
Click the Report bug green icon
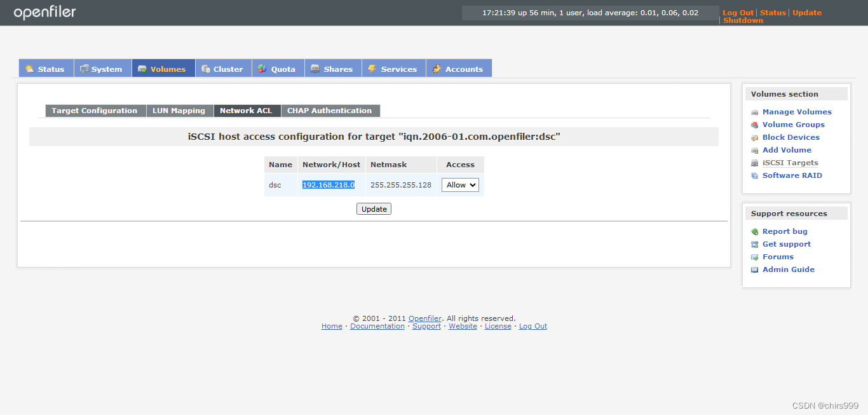(754, 231)
